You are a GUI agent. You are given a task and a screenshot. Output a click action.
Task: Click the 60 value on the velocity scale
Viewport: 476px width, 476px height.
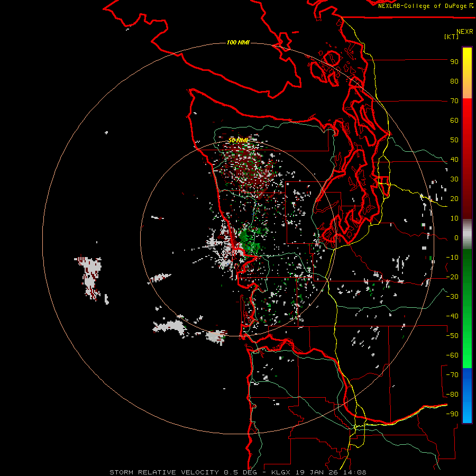point(454,120)
